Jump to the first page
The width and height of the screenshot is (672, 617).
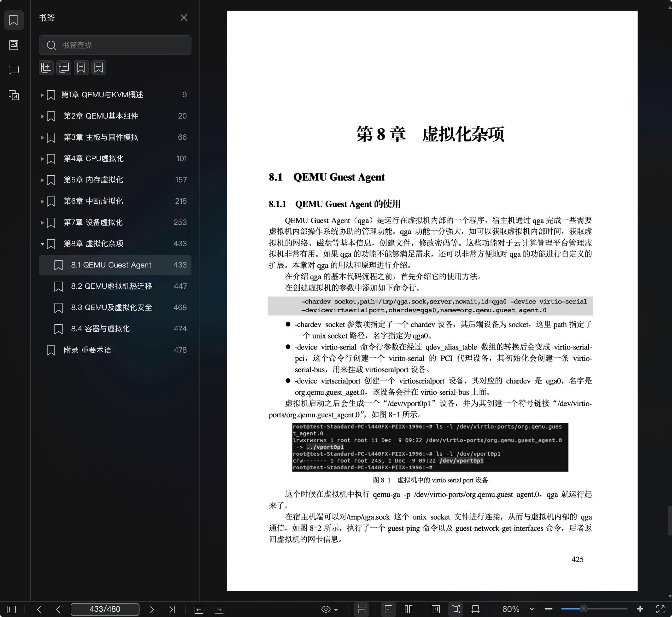38,609
